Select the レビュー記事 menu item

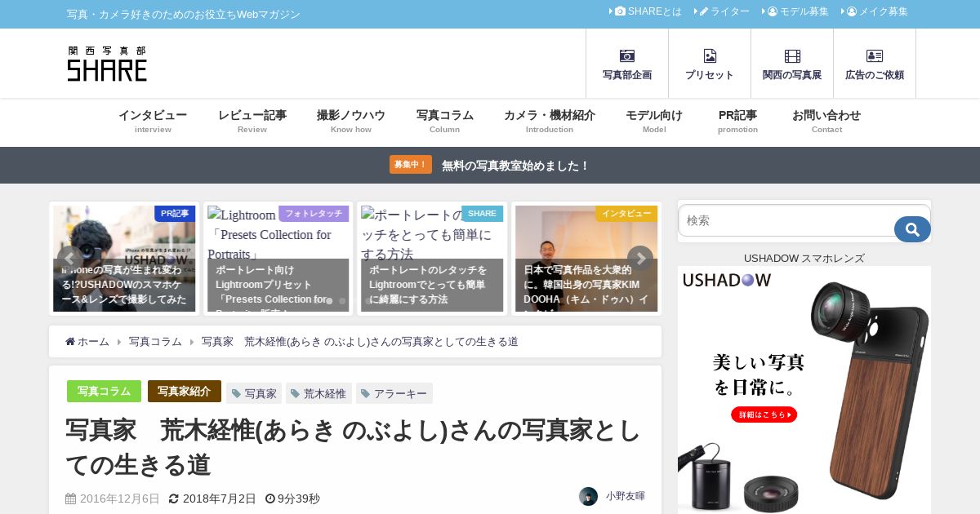pyautogui.click(x=252, y=121)
